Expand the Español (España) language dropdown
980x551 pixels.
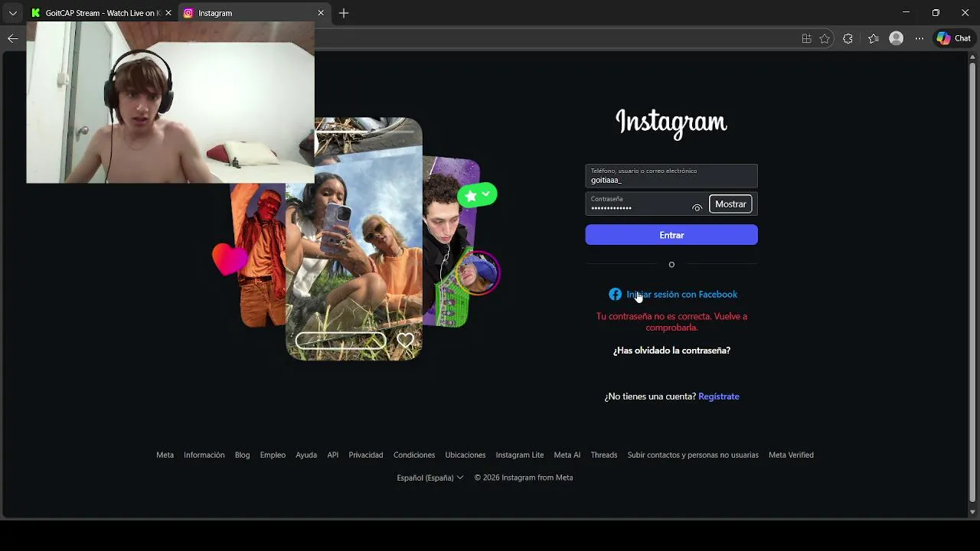[430, 478]
